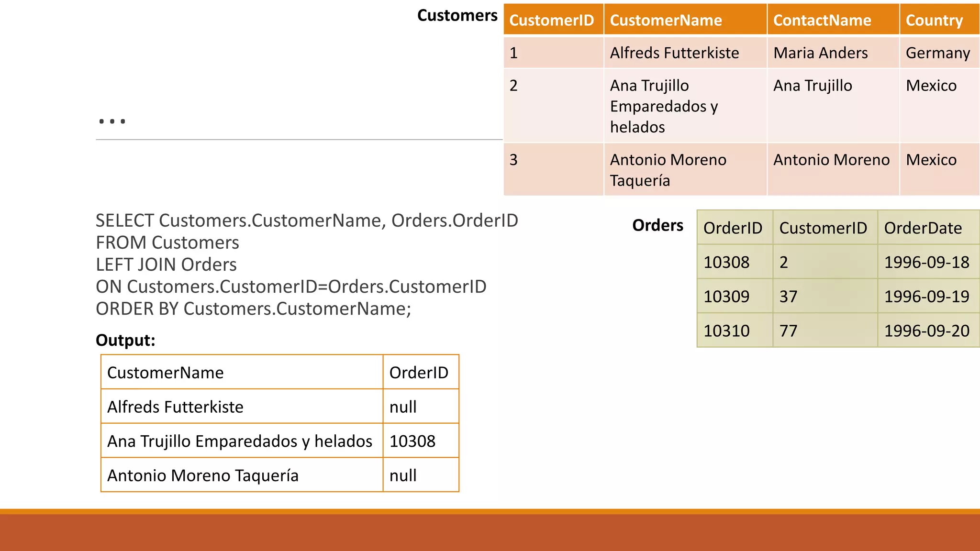Click null value beside Alfreds Futterkiste

tap(403, 407)
